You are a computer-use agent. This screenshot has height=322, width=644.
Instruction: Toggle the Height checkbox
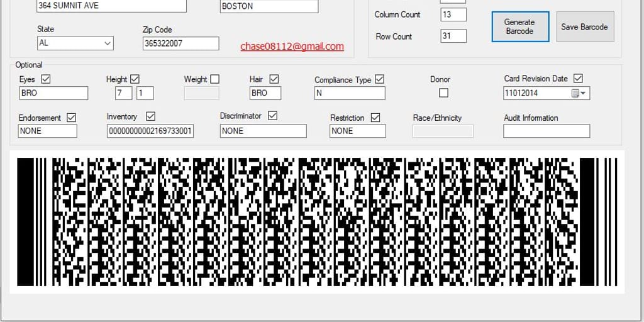tap(135, 79)
